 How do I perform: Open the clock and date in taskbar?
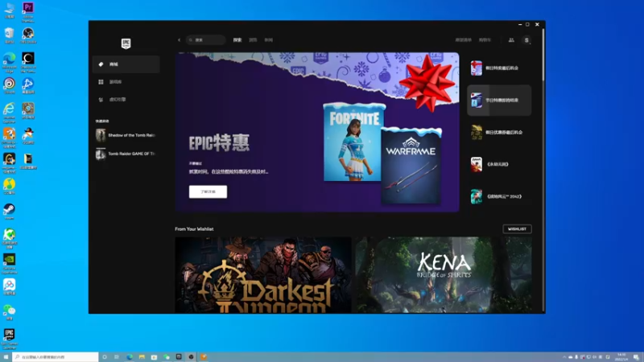(621, 357)
